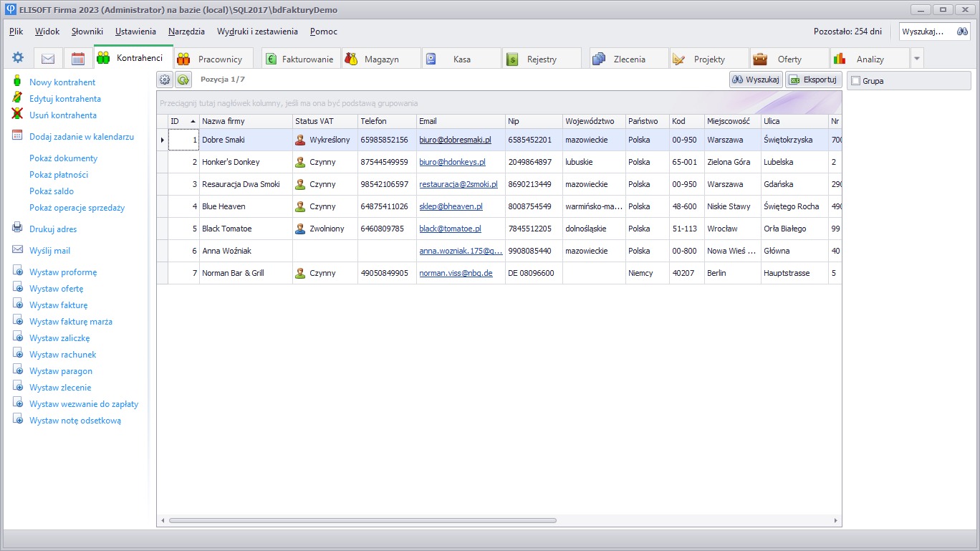The image size is (980, 551).
Task: Open the mail envelope tab
Action: (x=48, y=59)
